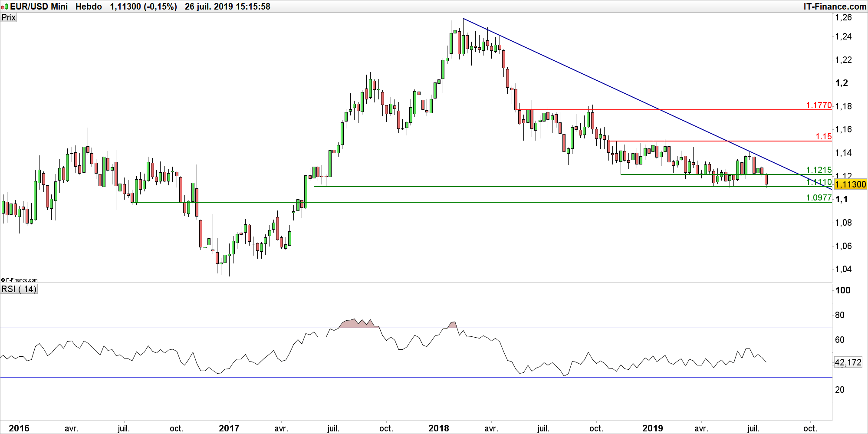Screen dimensions: 868x434
Task: Click the RSI axis label 80
Action: [840, 315]
